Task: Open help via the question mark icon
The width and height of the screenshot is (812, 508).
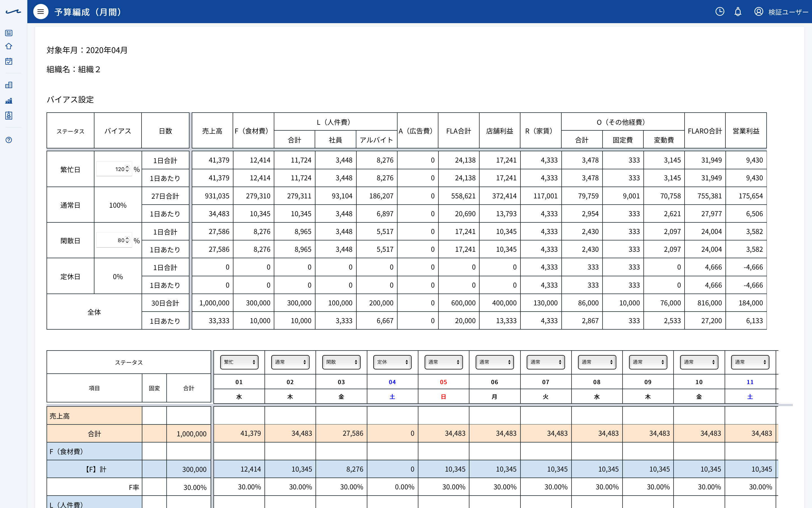Action: (x=9, y=140)
